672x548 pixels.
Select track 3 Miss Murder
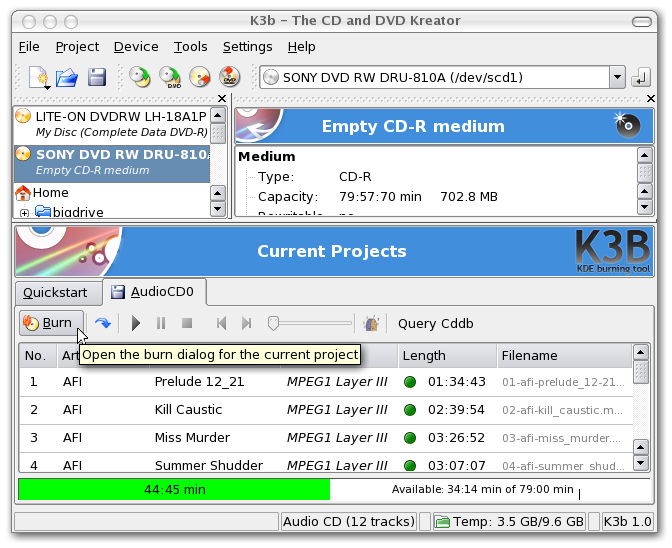click(x=326, y=438)
